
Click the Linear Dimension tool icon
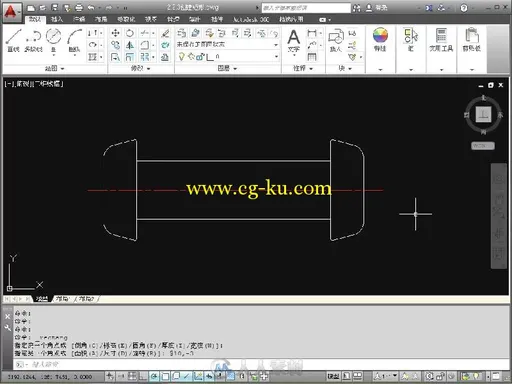(x=312, y=33)
